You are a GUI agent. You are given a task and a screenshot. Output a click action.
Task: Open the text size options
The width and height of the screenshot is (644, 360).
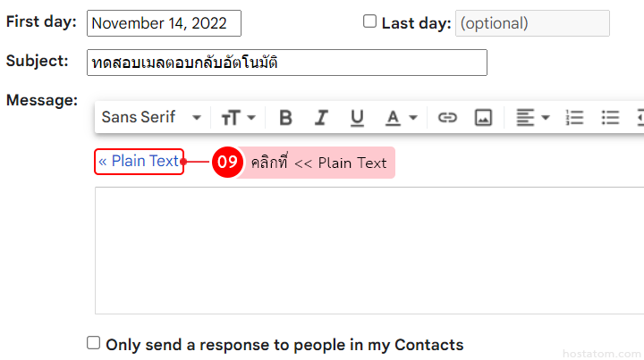click(239, 117)
